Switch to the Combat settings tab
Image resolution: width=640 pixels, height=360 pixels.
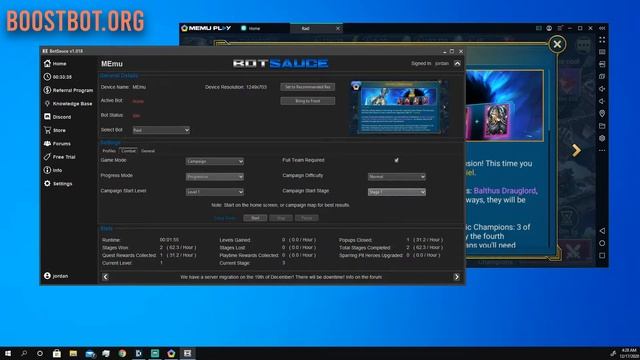point(128,151)
